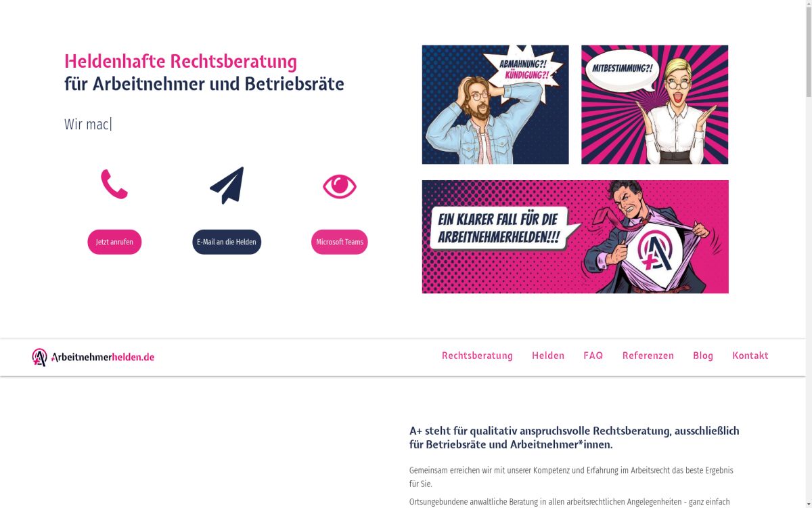Click the paper plane email icon
The width and height of the screenshot is (812, 508).
(227, 185)
